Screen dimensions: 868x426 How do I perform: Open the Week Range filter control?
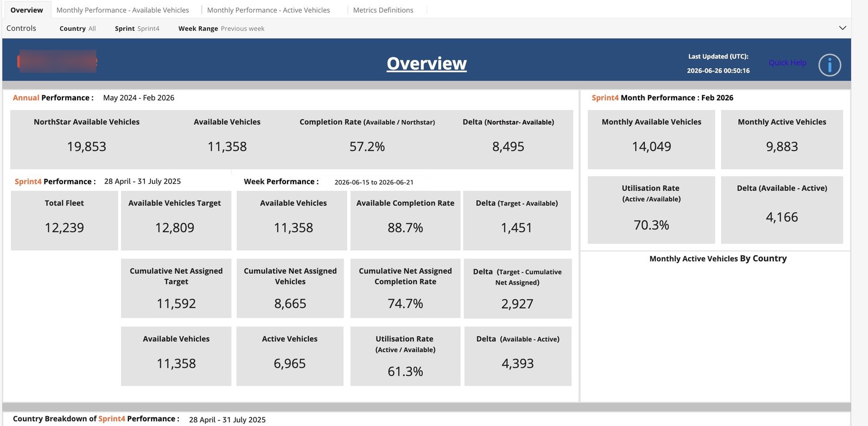[x=221, y=29]
